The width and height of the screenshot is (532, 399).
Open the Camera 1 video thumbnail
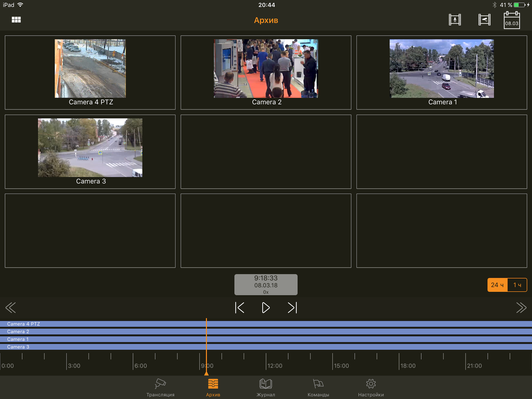coord(442,68)
